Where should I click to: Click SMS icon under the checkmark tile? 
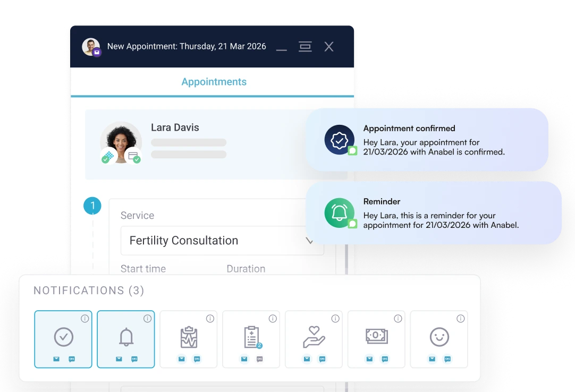pyautogui.click(x=72, y=359)
